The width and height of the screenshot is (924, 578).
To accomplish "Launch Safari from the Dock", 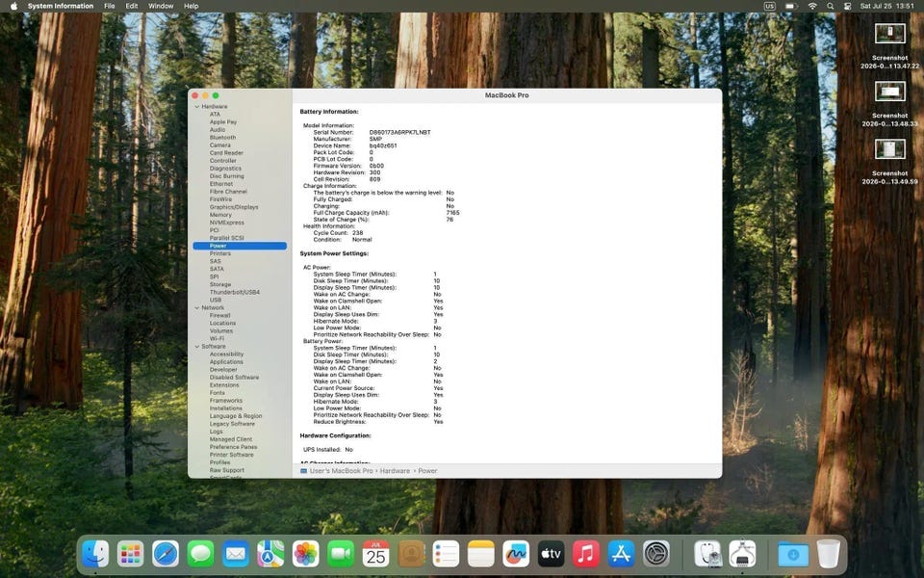I will [x=166, y=555].
